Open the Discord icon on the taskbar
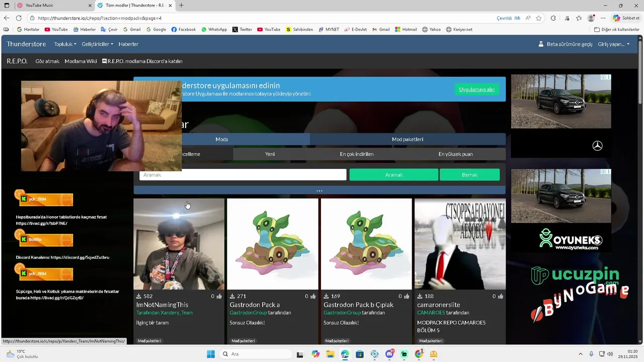Image resolution: width=644 pixels, height=362 pixels. (389, 354)
